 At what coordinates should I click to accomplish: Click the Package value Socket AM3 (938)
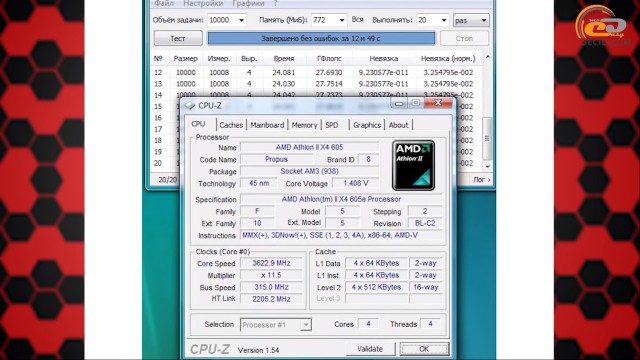[309, 171]
